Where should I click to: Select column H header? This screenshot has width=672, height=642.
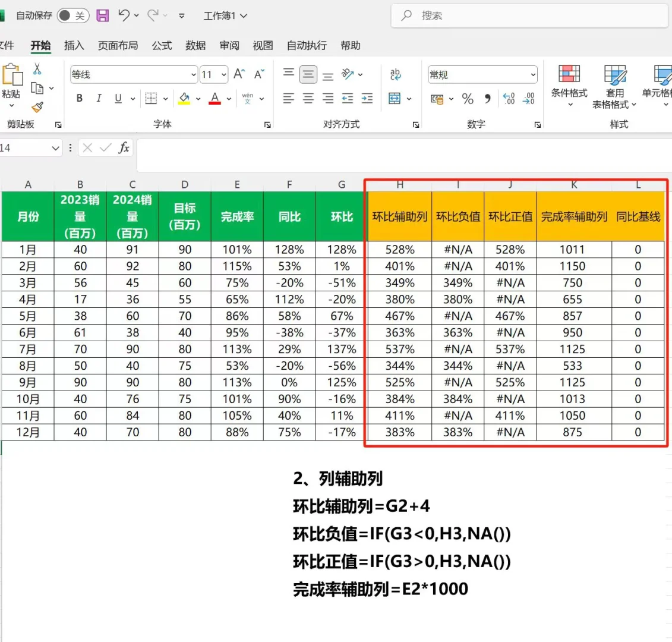click(400, 185)
